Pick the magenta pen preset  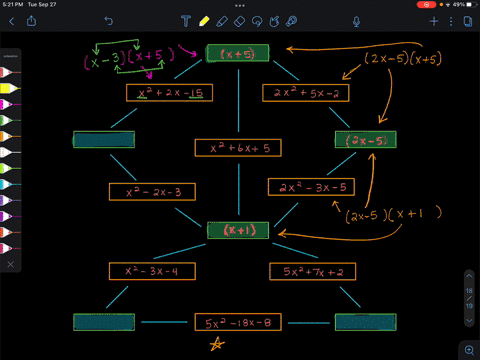pos(10,104)
